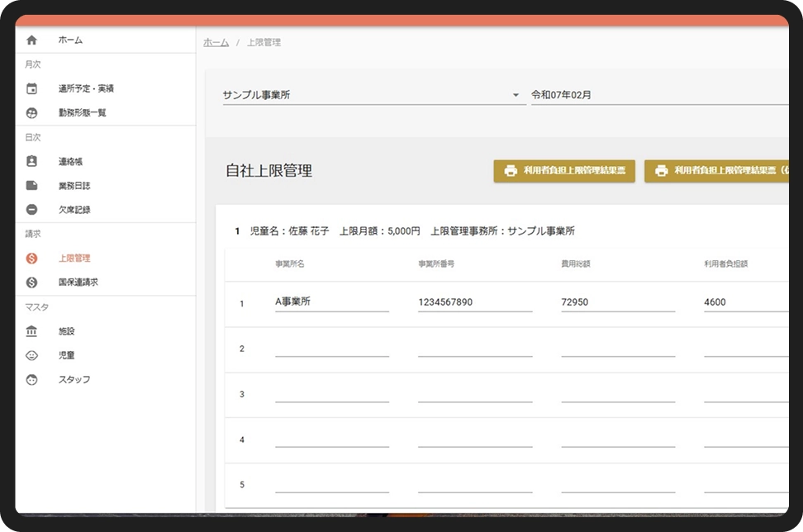Click row 3 事業所番号 empty field
Image resolution: width=803 pixels, height=532 pixels.
475,394
